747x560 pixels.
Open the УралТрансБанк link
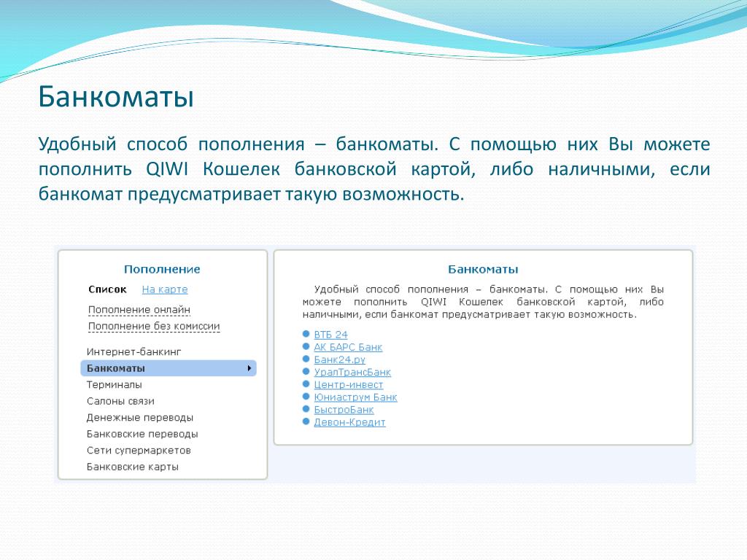(x=352, y=372)
